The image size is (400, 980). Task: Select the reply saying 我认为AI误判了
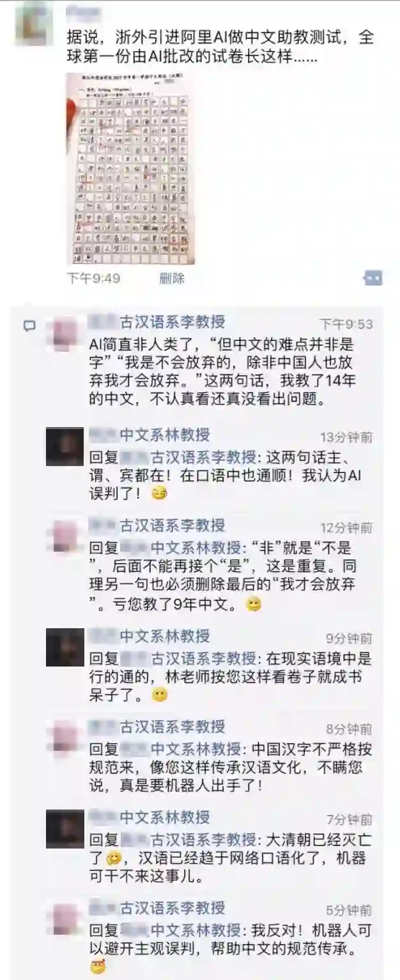tap(231, 475)
